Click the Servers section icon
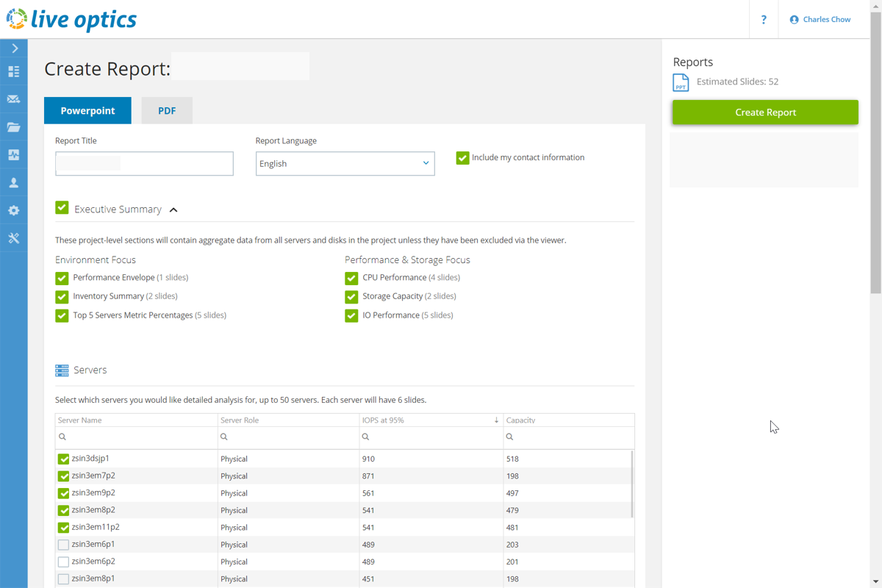 (x=62, y=370)
